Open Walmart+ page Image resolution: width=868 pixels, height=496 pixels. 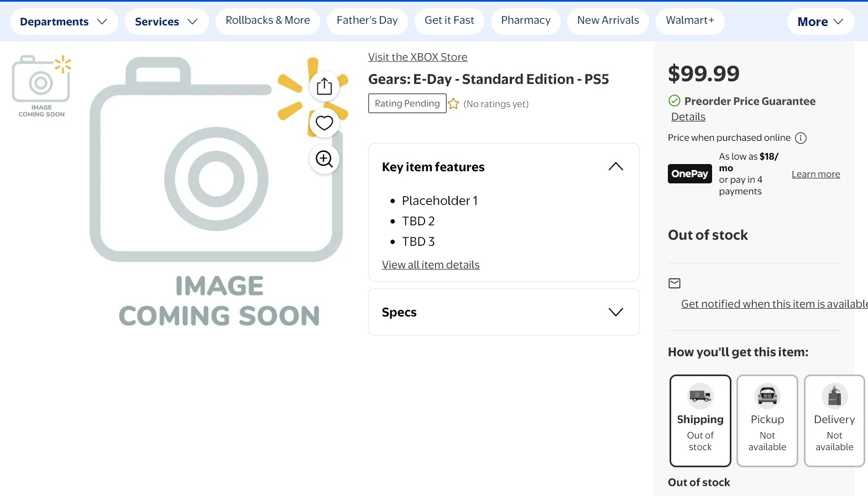(690, 20)
